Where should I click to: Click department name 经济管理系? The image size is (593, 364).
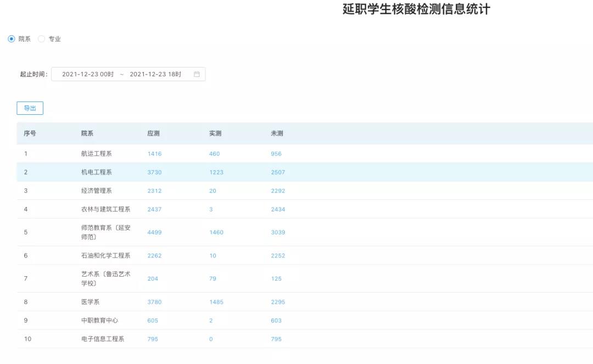point(97,191)
